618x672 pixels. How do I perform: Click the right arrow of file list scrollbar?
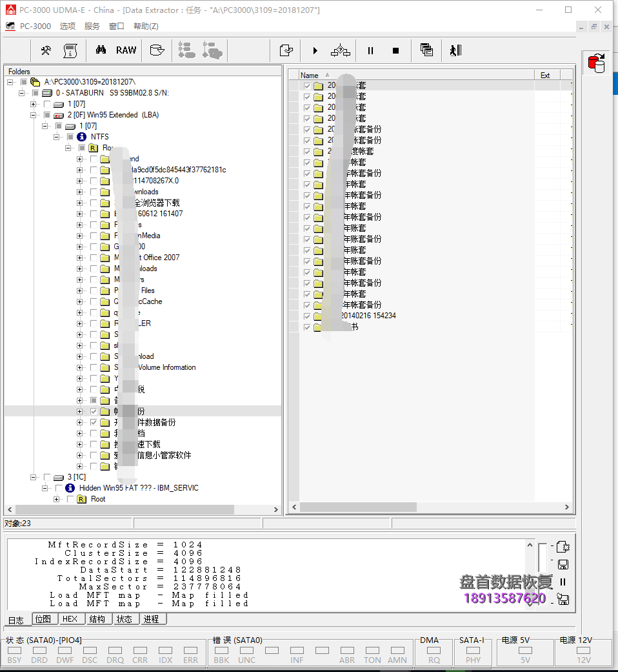[566, 507]
